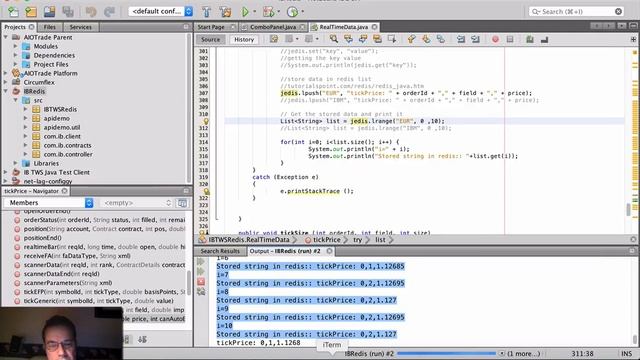Click red Start Macro Recording icon
The width and height of the screenshot is (640, 360).
click(x=495, y=39)
